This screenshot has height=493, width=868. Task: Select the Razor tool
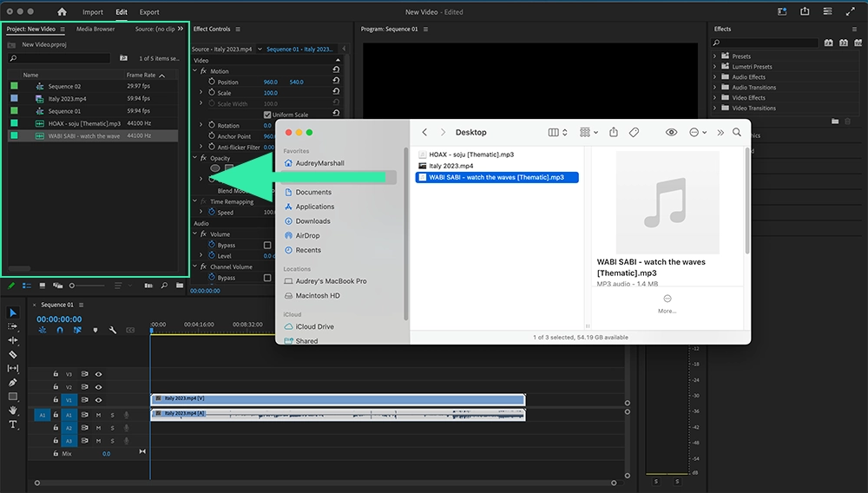[13, 354]
